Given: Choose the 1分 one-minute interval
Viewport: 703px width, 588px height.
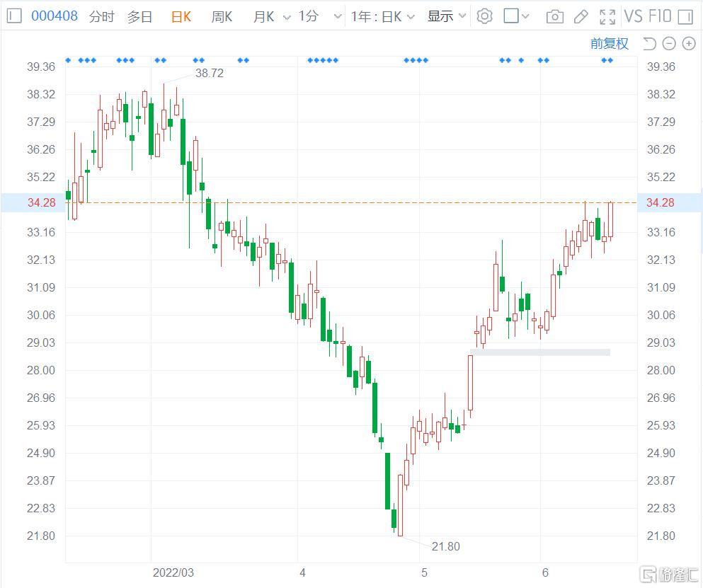Looking at the screenshot, I should (309, 16).
